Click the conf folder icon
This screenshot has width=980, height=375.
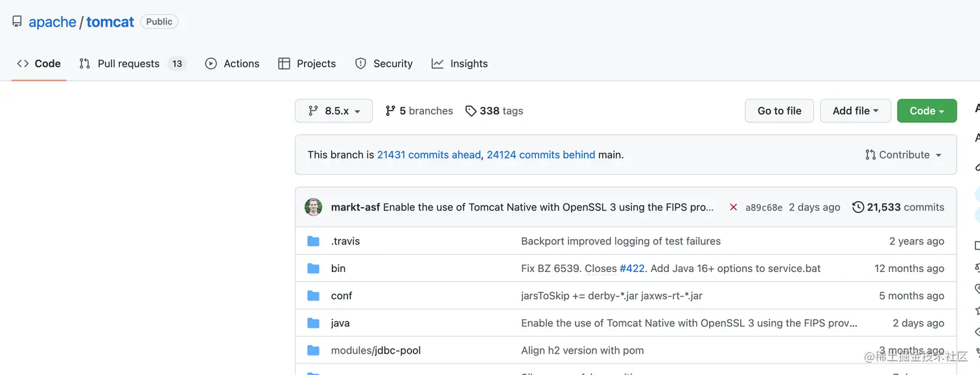pos(314,295)
